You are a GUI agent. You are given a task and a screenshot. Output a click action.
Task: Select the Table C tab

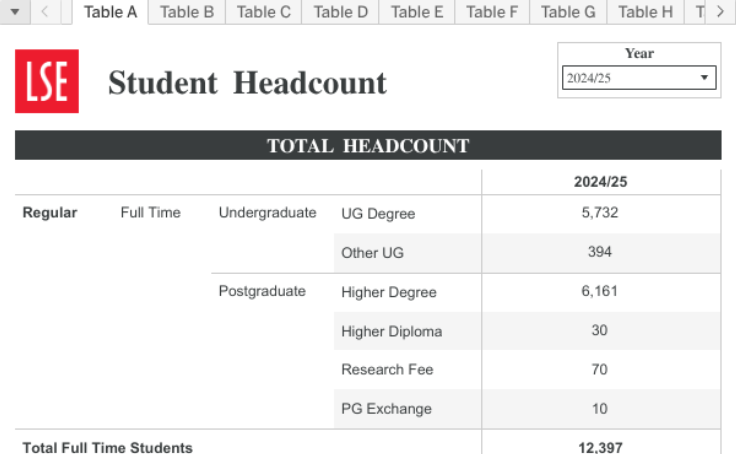264,12
